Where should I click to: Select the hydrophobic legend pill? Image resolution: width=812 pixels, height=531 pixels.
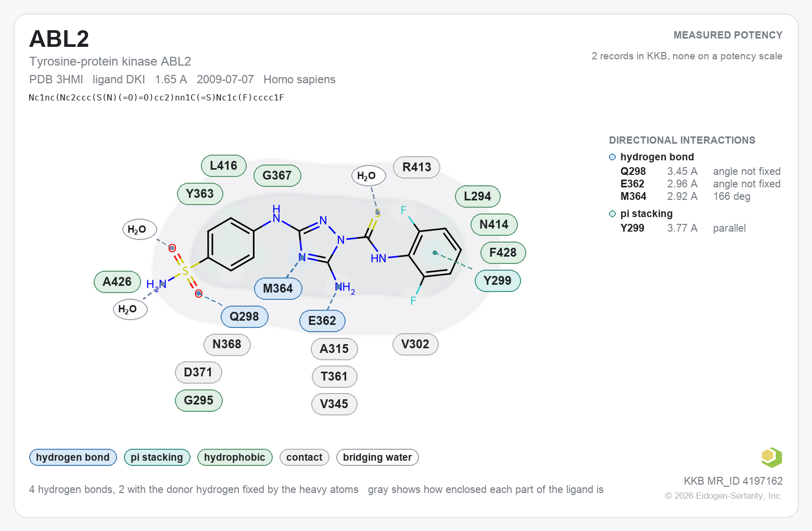pos(235,458)
